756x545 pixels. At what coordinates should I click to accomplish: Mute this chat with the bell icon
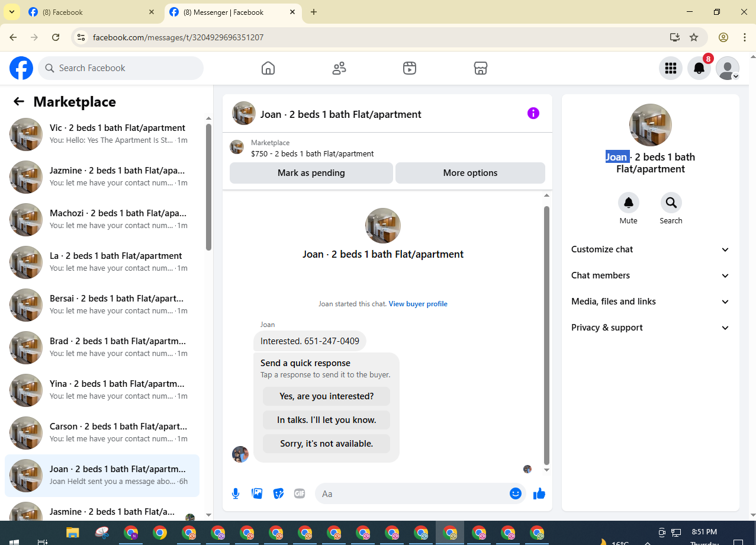click(x=629, y=203)
